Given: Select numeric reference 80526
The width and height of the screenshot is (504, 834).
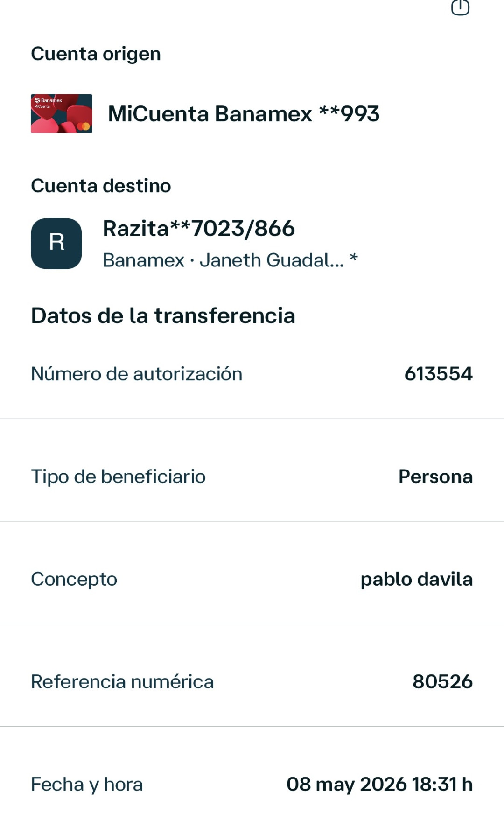Looking at the screenshot, I should click(442, 682).
